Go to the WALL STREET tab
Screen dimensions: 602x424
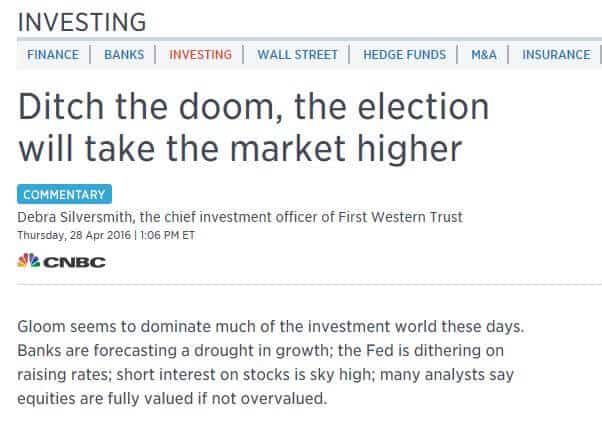pos(297,55)
